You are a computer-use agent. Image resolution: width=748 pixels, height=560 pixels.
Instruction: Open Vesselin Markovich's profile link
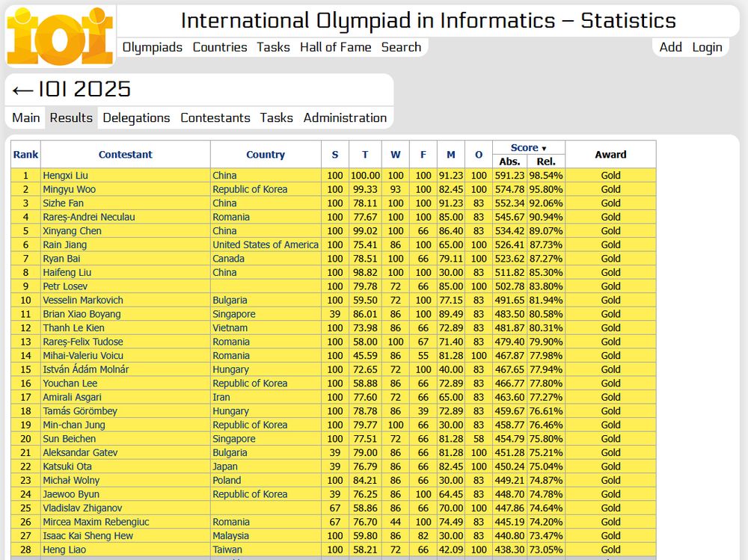pyautogui.click(x=83, y=300)
